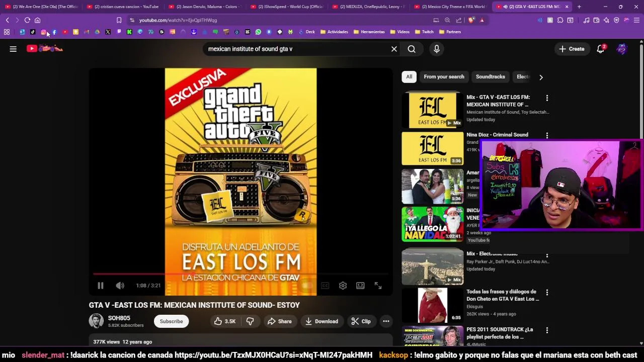
Task: Enter fullscreen mode in the player
Action: [378, 286]
